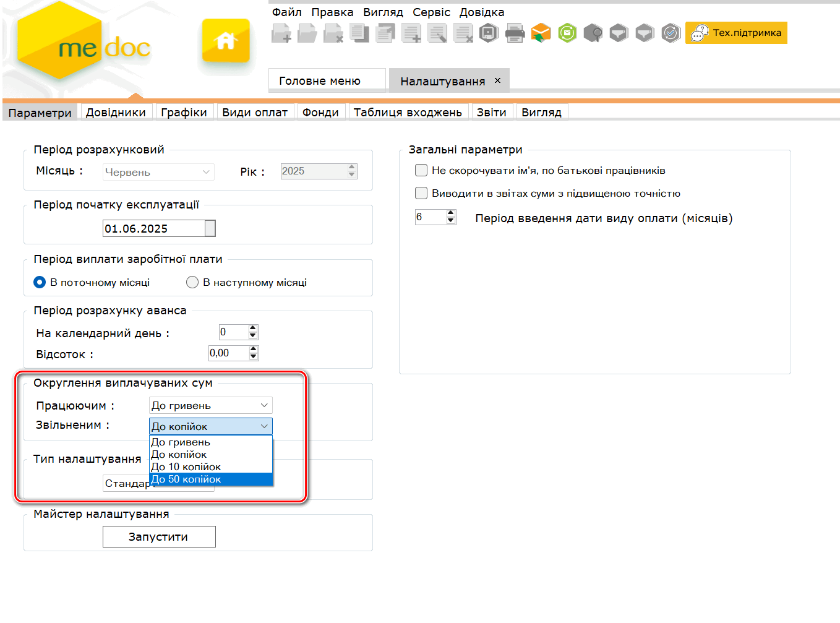
Task: Increase the payment period months value
Action: pos(451,213)
